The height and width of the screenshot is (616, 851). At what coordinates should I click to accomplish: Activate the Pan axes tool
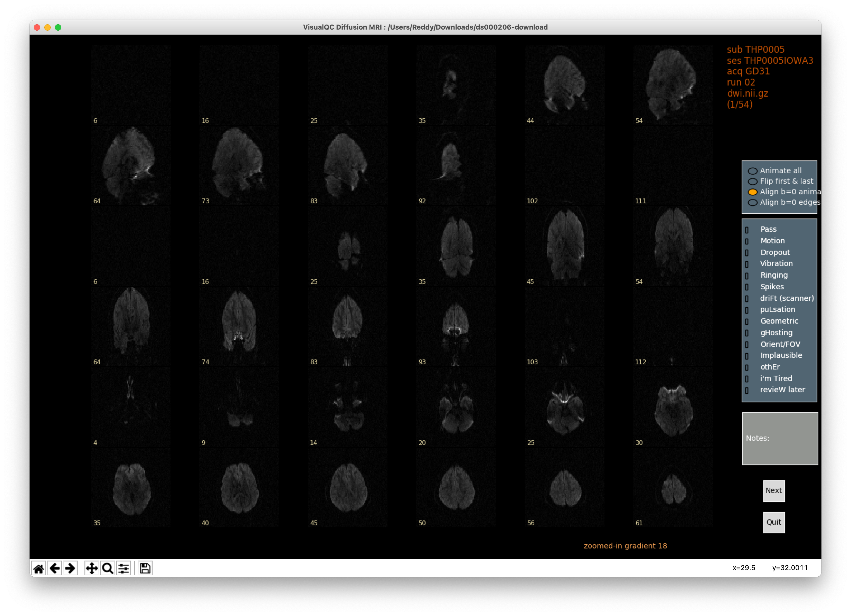point(92,568)
